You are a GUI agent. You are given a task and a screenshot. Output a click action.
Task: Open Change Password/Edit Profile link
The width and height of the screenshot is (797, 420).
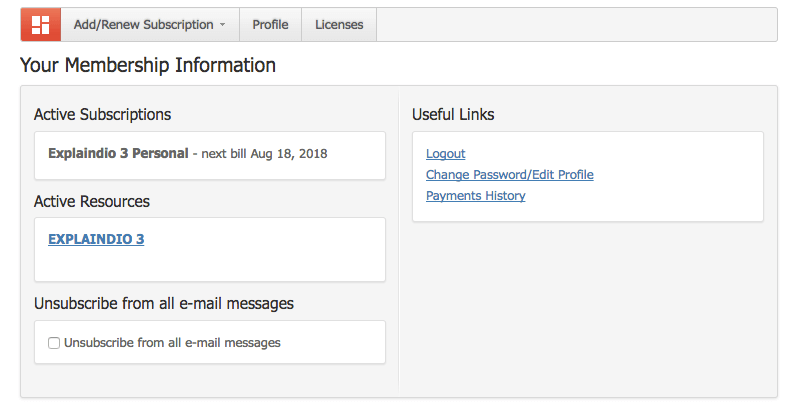[509, 175]
